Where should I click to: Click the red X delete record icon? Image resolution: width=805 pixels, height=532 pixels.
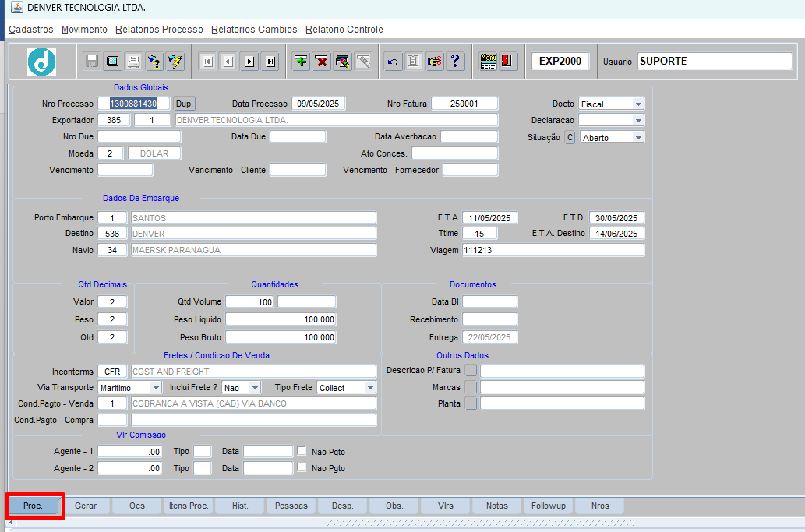(321, 62)
